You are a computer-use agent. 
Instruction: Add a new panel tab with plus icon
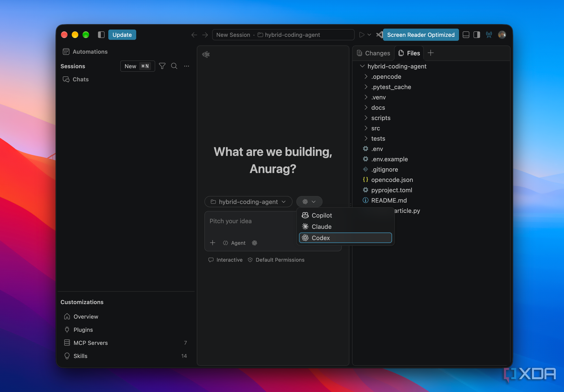pos(430,53)
